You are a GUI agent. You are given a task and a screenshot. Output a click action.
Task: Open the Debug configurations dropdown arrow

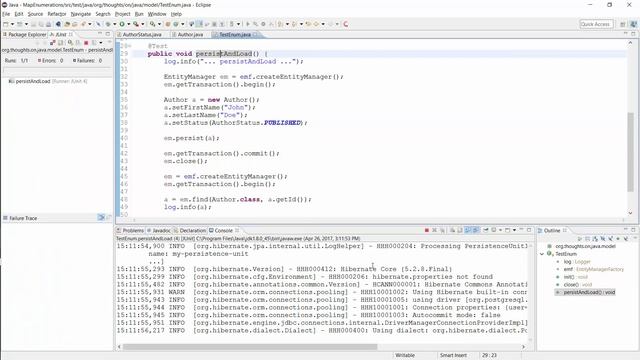(x=115, y=24)
